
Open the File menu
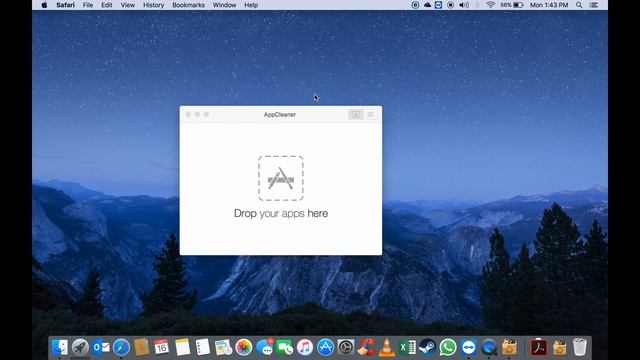pos(88,5)
